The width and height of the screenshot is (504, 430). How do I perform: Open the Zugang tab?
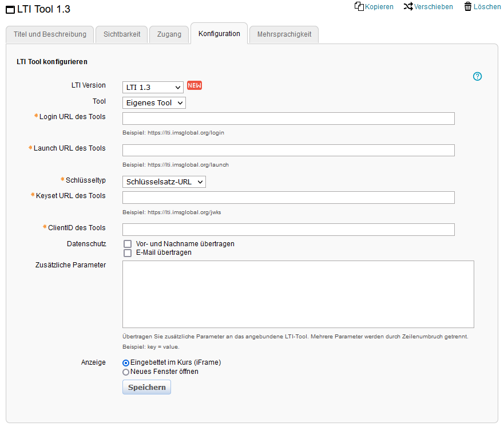[x=169, y=34]
